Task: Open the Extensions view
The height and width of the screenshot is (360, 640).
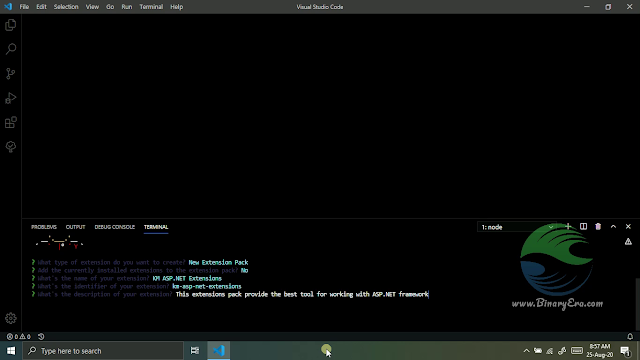Action: point(11,122)
